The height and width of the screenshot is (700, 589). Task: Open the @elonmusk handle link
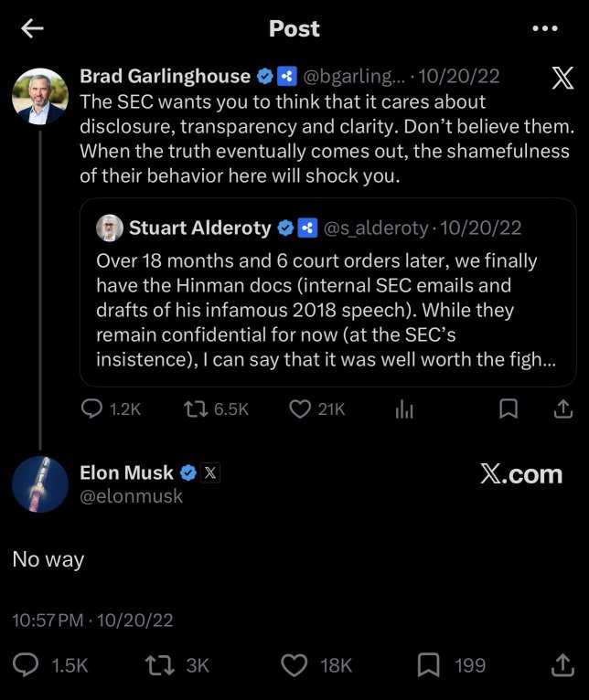click(x=132, y=496)
